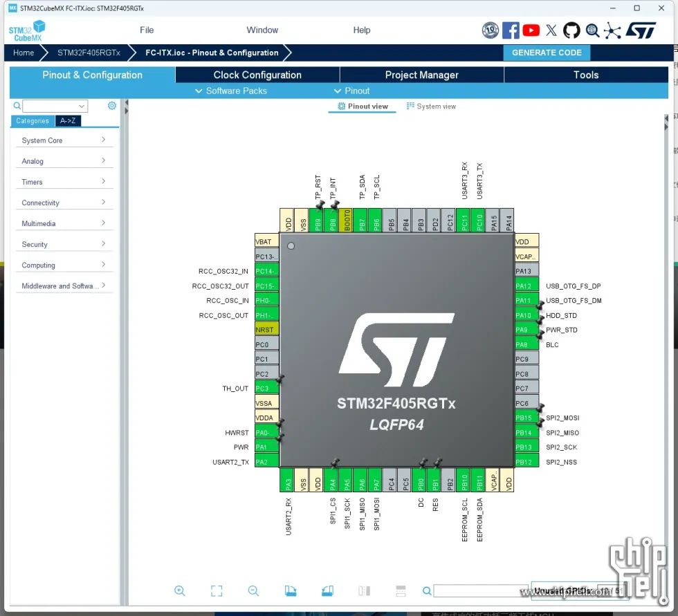Click FC-ITX.ioc Pinout & Configuration breadcrumb

[x=212, y=53]
